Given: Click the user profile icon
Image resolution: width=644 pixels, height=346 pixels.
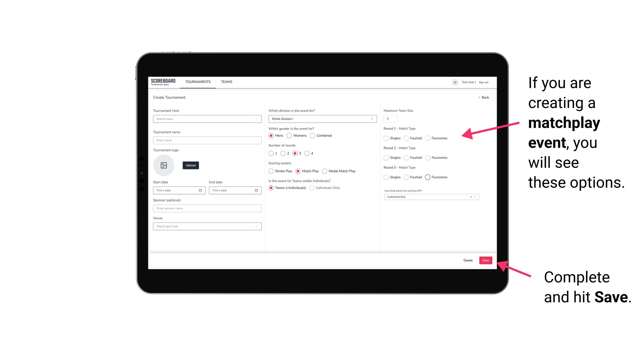Looking at the screenshot, I should point(454,82).
